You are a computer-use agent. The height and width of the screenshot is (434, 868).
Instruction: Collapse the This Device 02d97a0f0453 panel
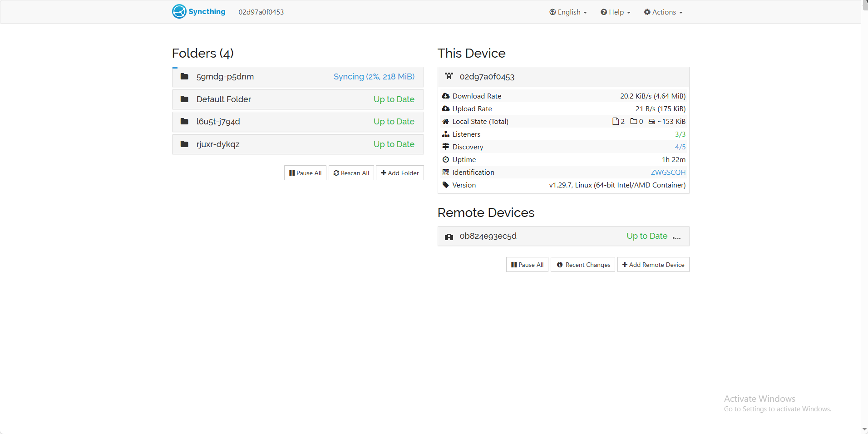pos(563,77)
